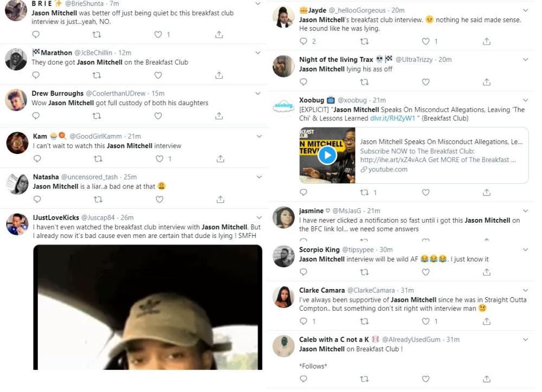This screenshot has width=542, height=392.
Task: Expand options chevron on jasmine's tweet
Action: pyautogui.click(x=525, y=210)
